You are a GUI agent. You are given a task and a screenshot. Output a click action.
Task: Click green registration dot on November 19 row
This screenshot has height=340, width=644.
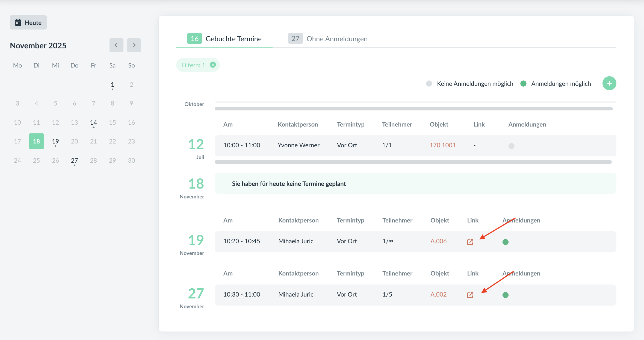(505, 242)
